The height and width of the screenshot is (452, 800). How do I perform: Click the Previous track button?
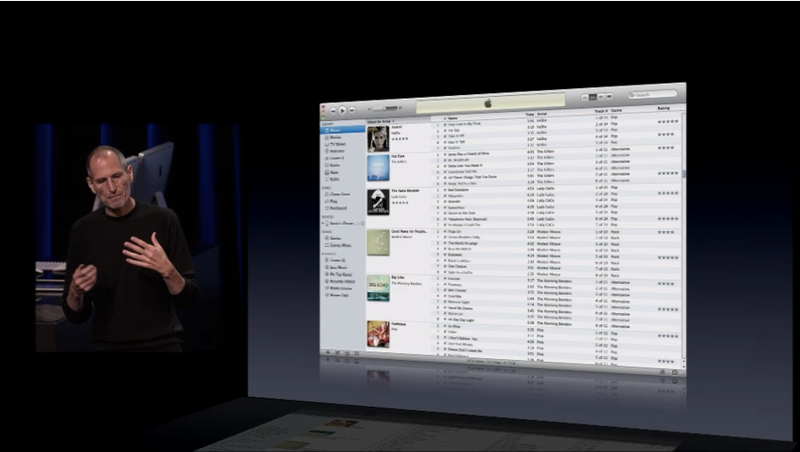tap(333, 110)
